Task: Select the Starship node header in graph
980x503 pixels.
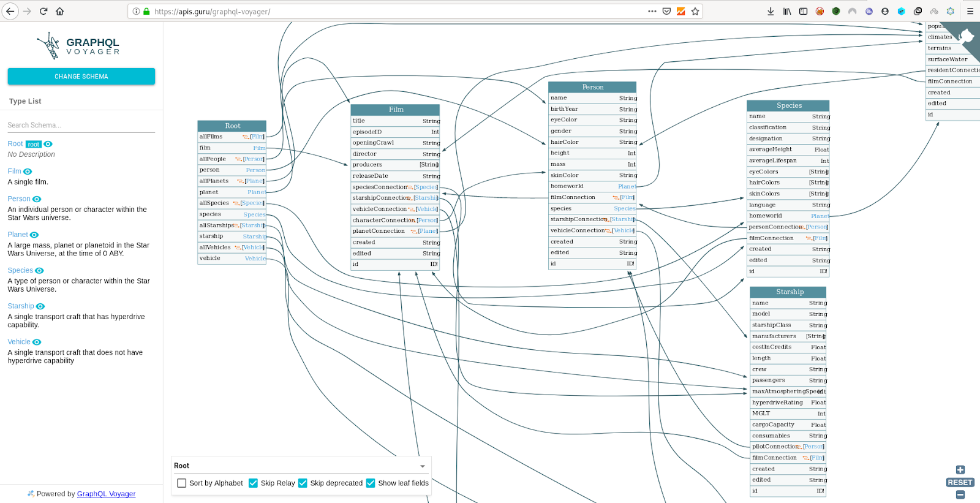Action: pos(789,292)
